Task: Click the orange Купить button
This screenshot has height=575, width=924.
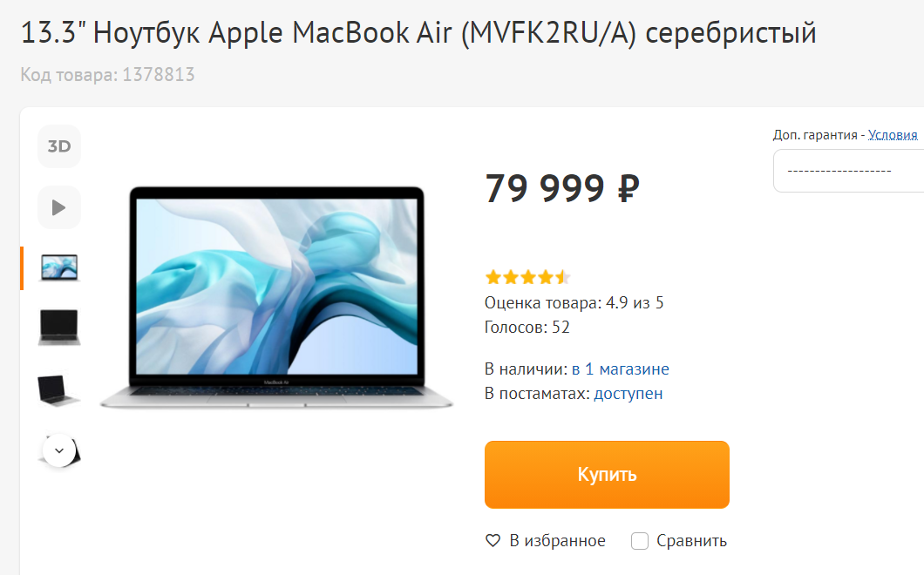Action: [x=607, y=475]
